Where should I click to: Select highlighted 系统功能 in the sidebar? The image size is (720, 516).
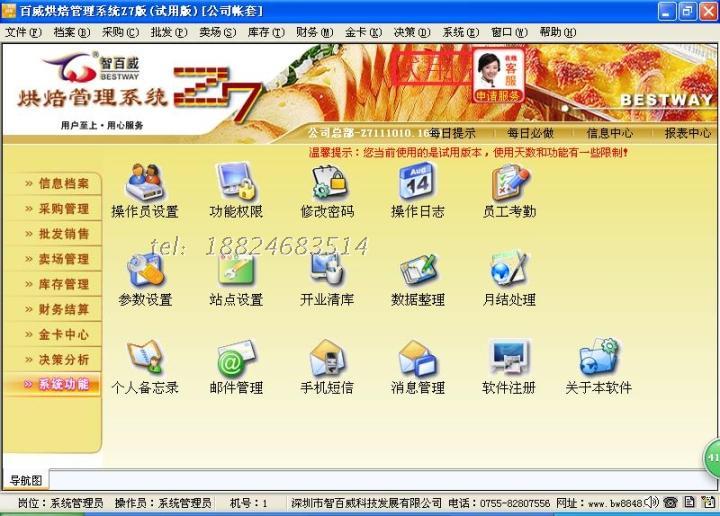pyautogui.click(x=54, y=384)
